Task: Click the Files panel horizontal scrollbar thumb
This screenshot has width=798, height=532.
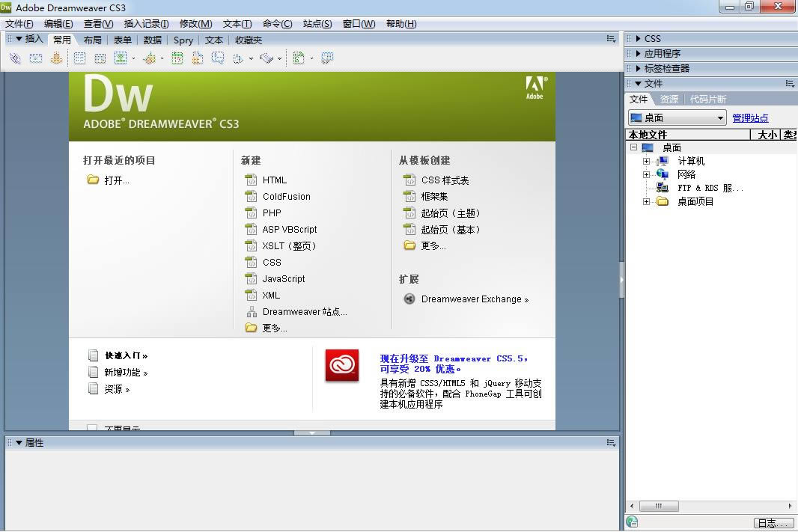Action: pyautogui.click(x=659, y=507)
